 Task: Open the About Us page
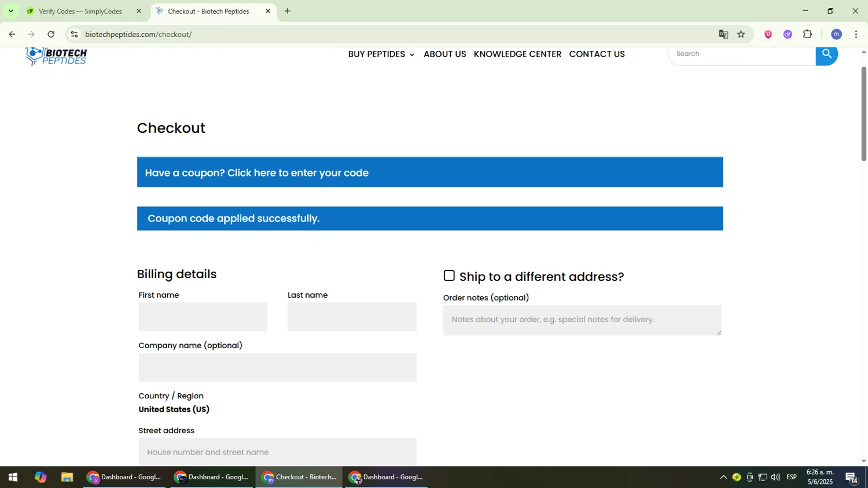[x=444, y=54]
